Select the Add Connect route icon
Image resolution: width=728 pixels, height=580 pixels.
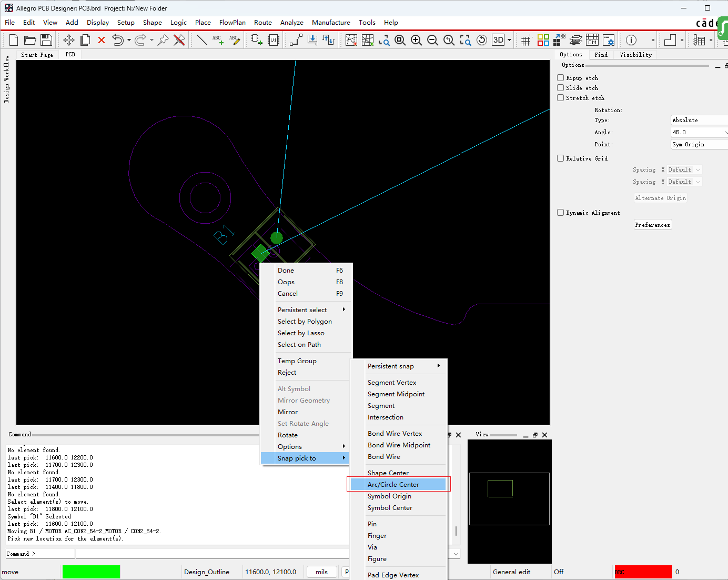click(x=296, y=40)
